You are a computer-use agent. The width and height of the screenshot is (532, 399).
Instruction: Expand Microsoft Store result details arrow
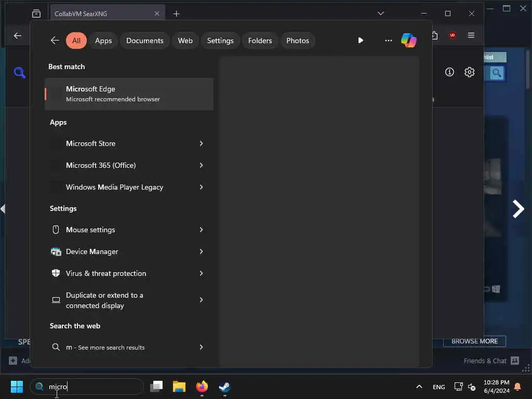point(201,143)
